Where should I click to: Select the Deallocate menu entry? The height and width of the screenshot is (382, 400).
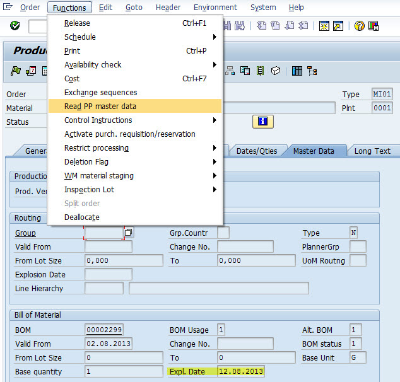point(135,217)
